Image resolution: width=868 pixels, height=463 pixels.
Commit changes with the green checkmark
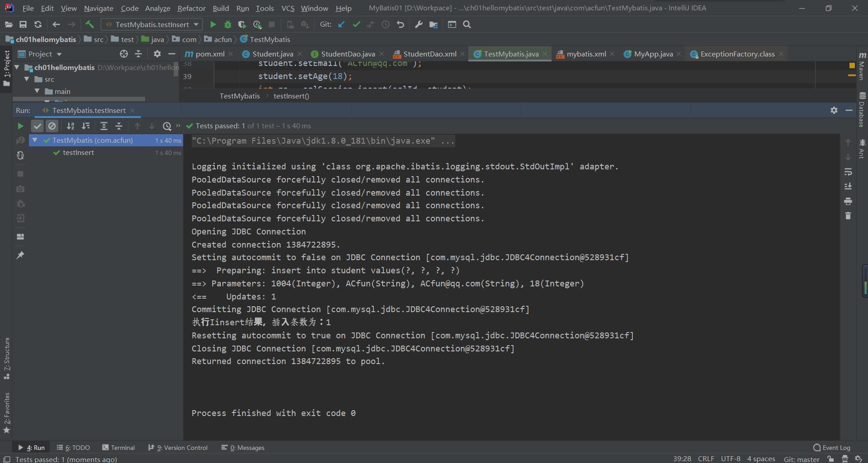click(356, 24)
